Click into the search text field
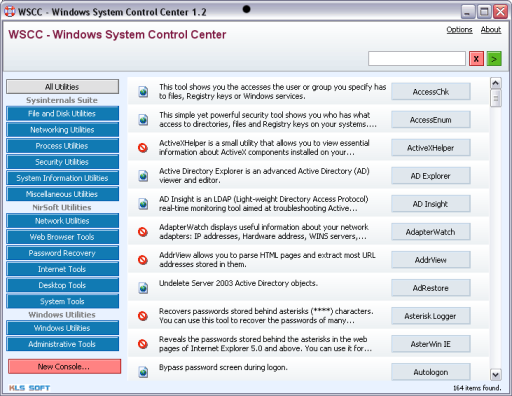The height and width of the screenshot is (396, 512). [417, 59]
